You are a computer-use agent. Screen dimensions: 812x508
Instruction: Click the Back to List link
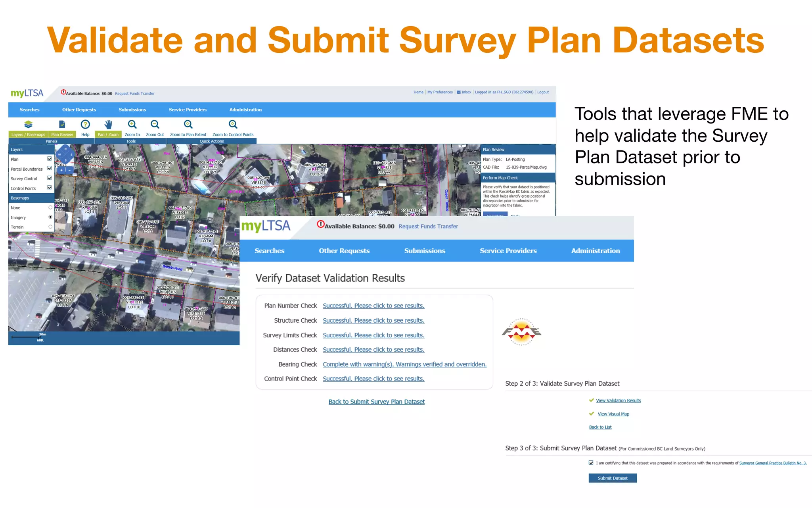click(600, 427)
